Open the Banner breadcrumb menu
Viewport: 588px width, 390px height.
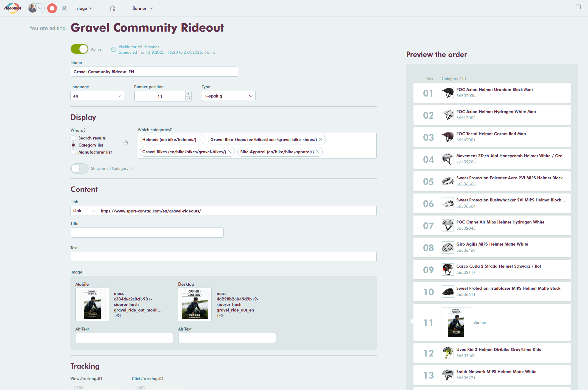tap(142, 8)
